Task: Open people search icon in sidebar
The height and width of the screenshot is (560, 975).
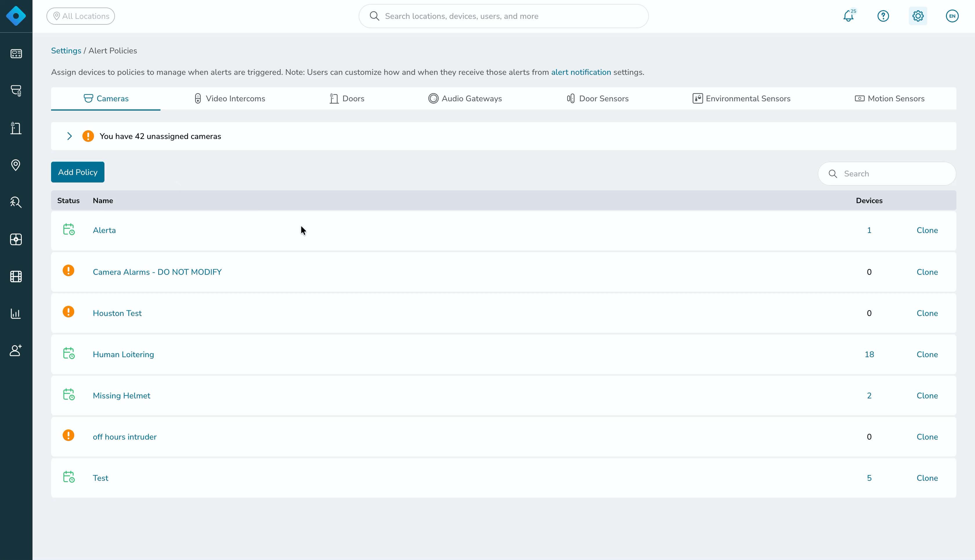Action: 16,202
